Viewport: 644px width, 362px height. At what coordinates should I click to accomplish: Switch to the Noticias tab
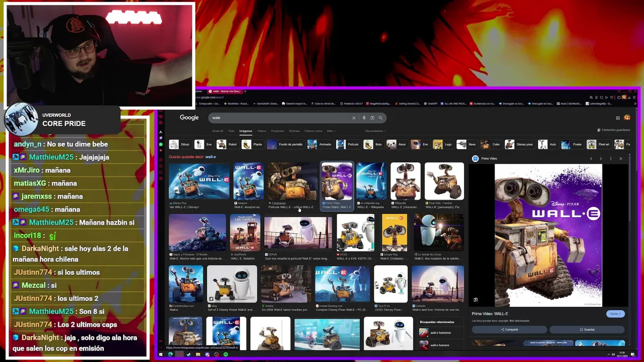click(294, 131)
